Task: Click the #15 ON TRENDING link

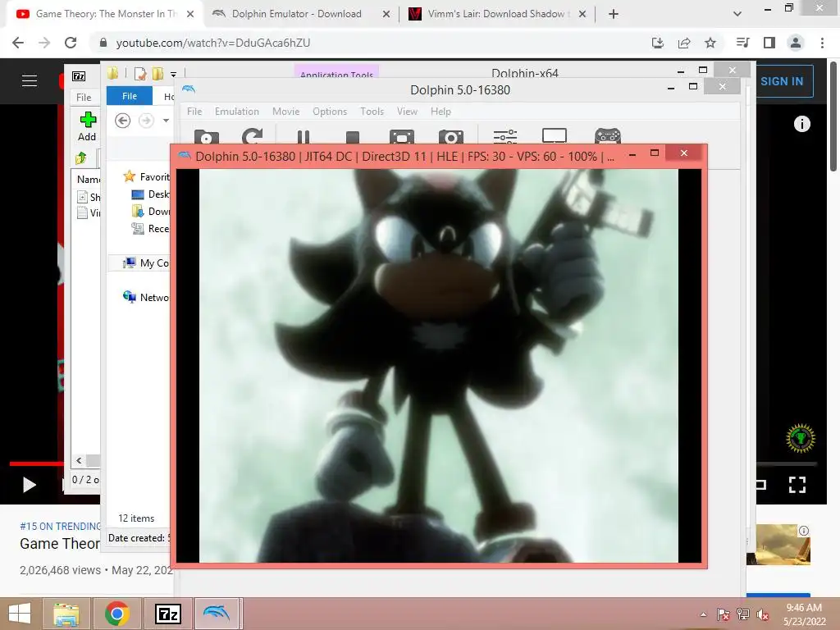Action: 60,526
